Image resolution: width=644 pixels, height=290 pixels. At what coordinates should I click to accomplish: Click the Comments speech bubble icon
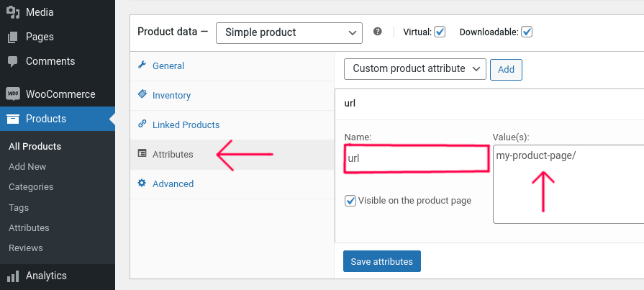[x=13, y=62]
